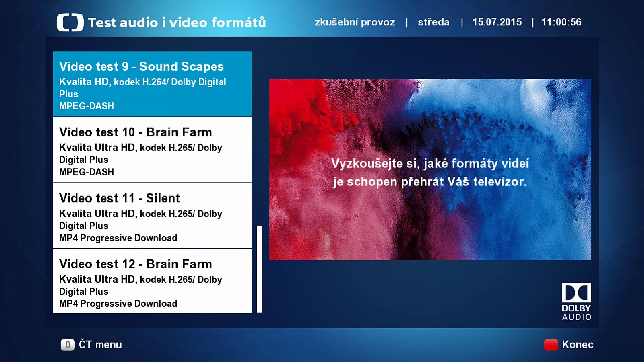The image size is (644, 362).
Task: Click the ČT logo in the header
Action: pyautogui.click(x=71, y=23)
